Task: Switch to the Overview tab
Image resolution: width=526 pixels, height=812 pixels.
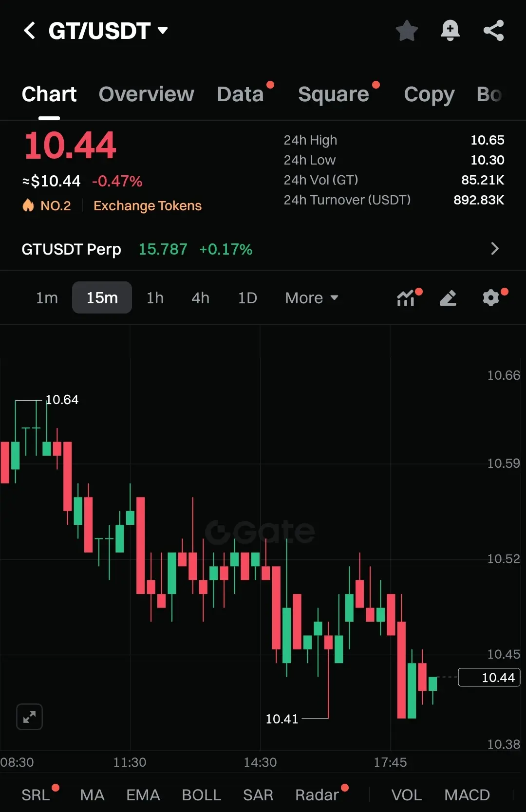Action: [146, 94]
